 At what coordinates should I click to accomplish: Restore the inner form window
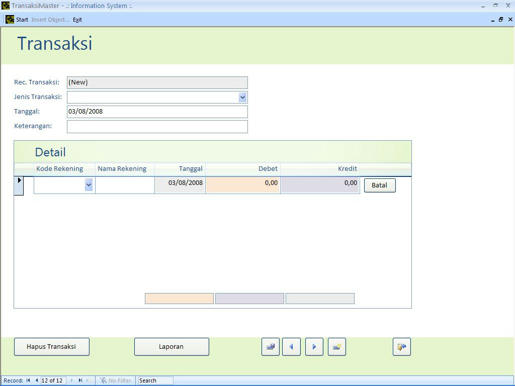click(501, 19)
